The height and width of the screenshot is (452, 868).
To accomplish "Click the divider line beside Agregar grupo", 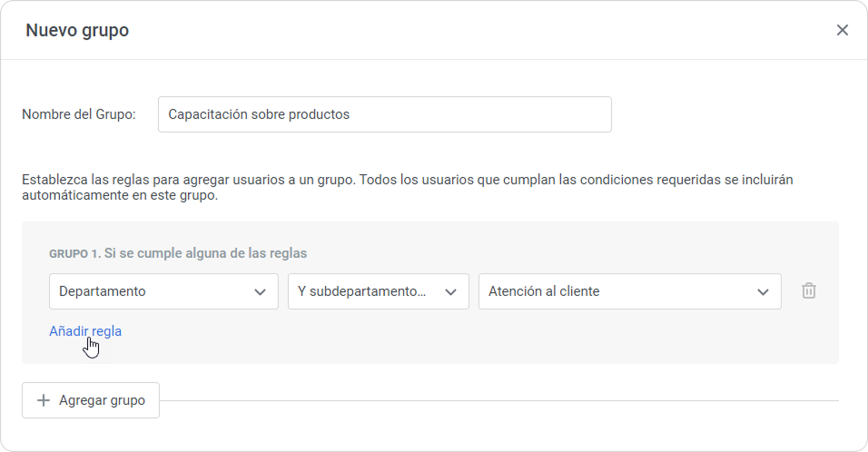I will [x=498, y=400].
